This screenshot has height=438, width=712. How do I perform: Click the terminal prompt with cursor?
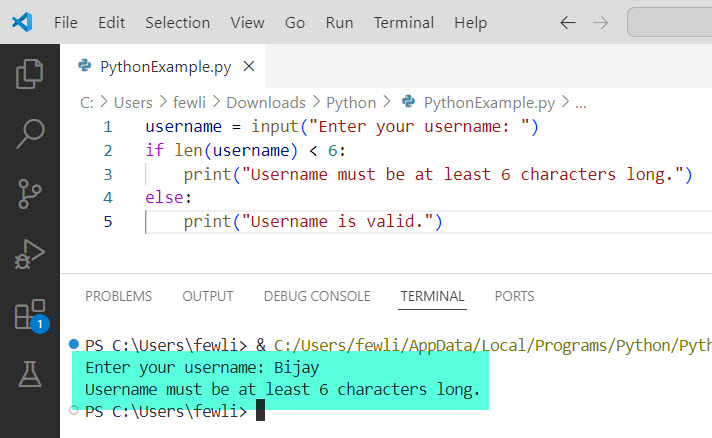pyautogui.click(x=175, y=411)
